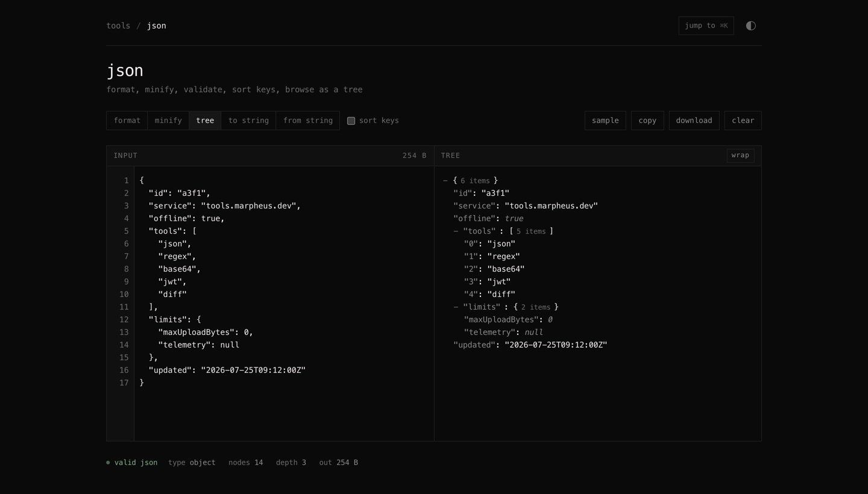868x494 pixels.
Task: Open the from string mode
Action: coord(308,120)
